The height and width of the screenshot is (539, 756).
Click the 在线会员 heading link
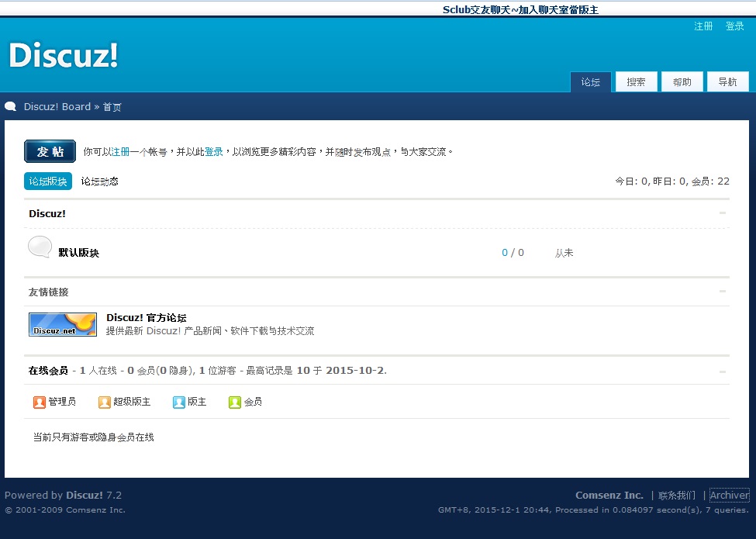tap(48, 370)
